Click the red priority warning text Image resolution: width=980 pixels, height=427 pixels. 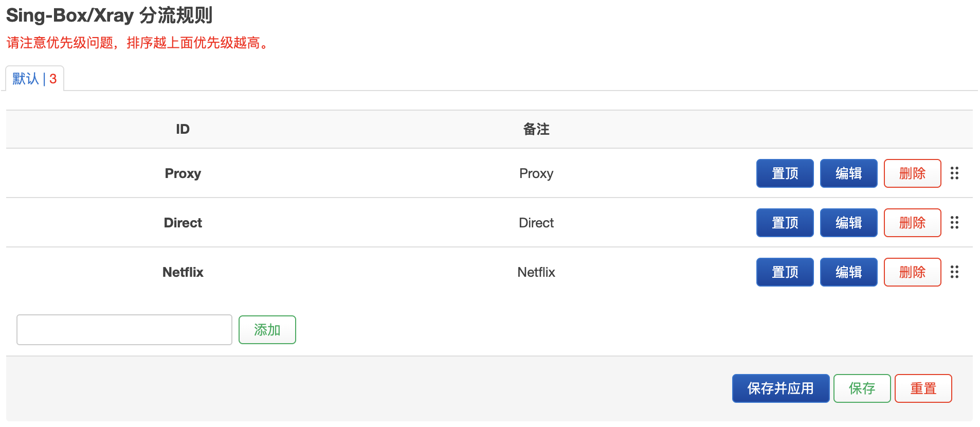tap(138, 43)
